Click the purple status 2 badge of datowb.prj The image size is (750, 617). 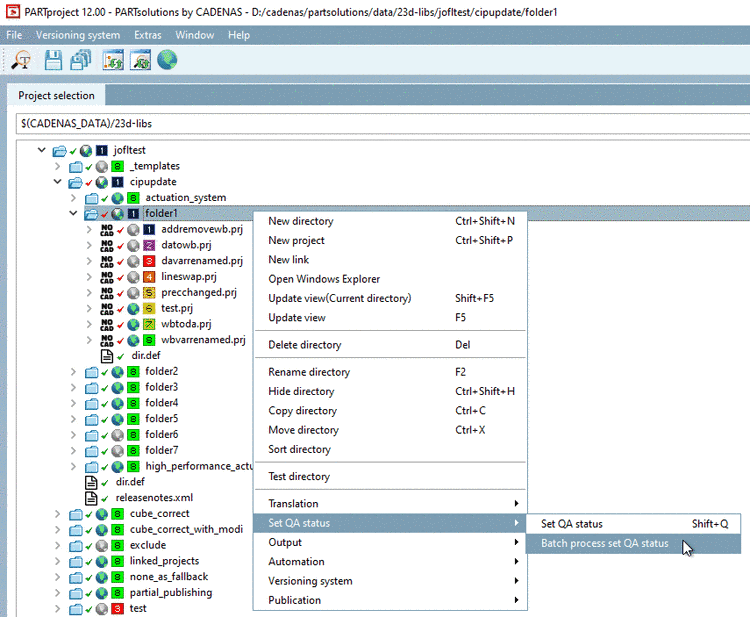click(x=148, y=245)
